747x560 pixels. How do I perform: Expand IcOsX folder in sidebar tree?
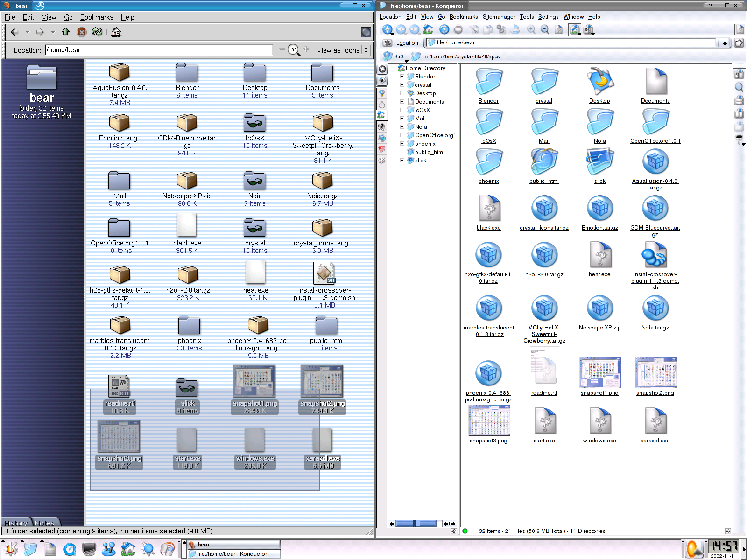pos(402,110)
